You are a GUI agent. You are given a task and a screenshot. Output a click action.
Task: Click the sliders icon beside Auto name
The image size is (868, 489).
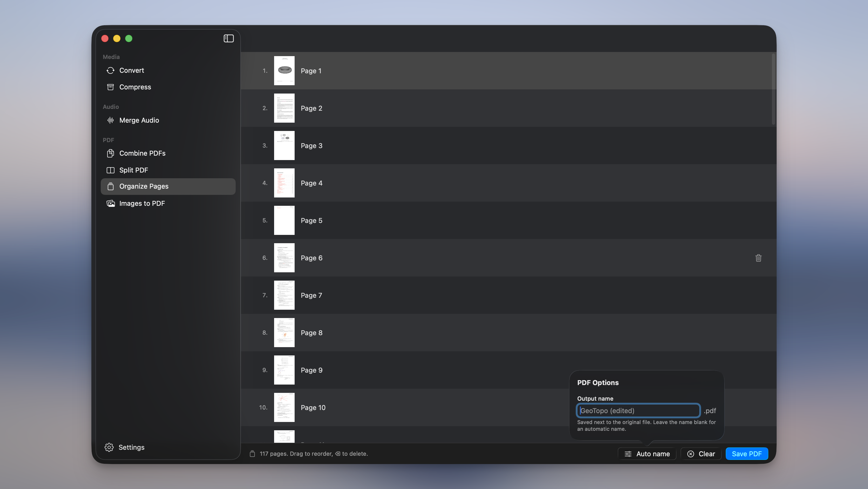(628, 454)
